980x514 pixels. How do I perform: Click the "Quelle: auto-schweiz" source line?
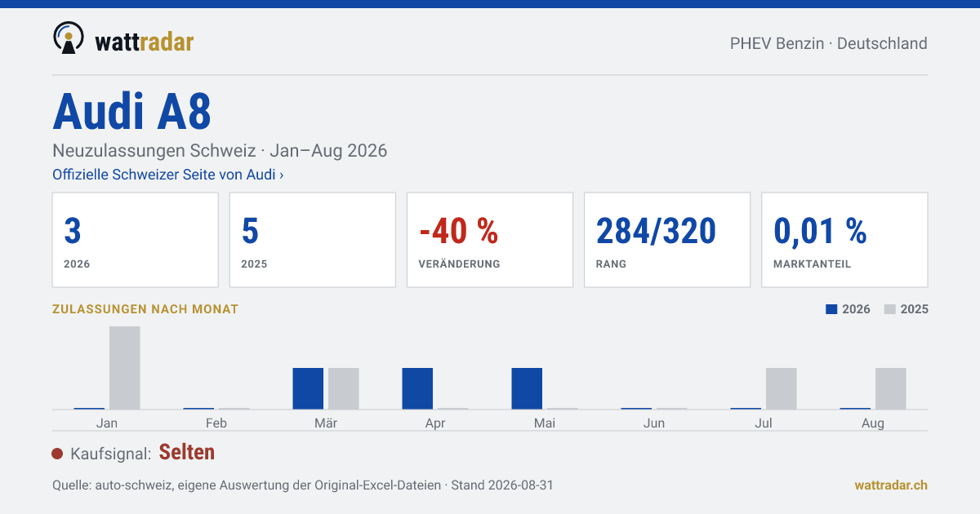coord(303,485)
